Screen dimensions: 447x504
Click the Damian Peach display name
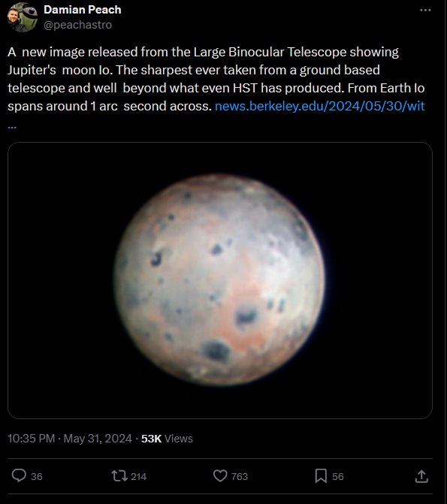[83, 10]
